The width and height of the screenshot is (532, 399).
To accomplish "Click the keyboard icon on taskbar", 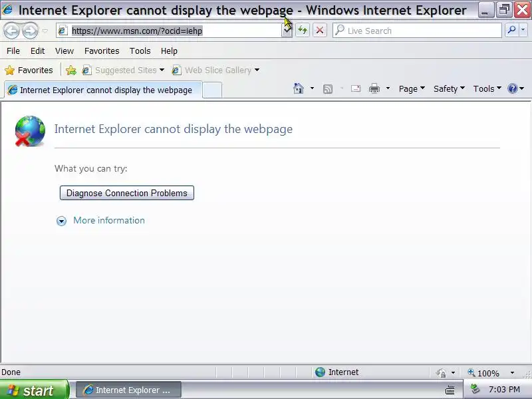I will click(450, 390).
